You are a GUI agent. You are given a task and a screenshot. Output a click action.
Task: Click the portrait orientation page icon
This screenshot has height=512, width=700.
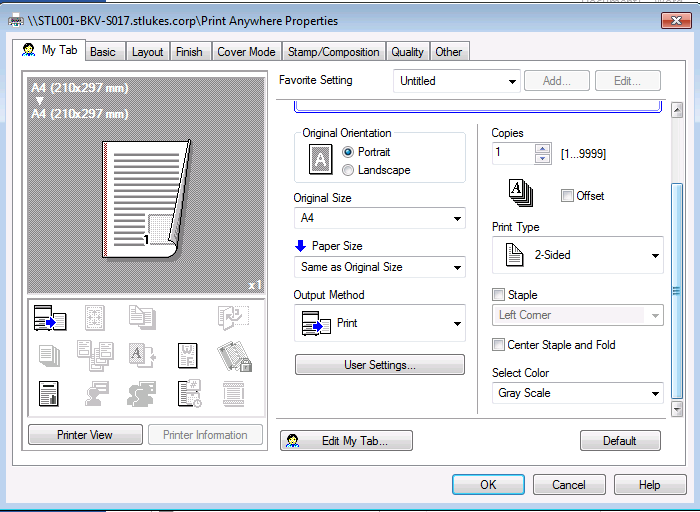click(x=320, y=160)
